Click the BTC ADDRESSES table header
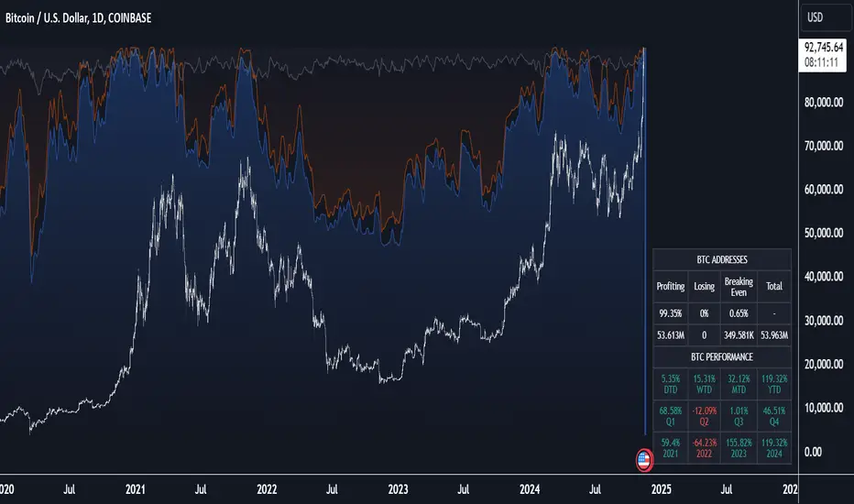Screen dimensions: 854x504 click(722, 260)
